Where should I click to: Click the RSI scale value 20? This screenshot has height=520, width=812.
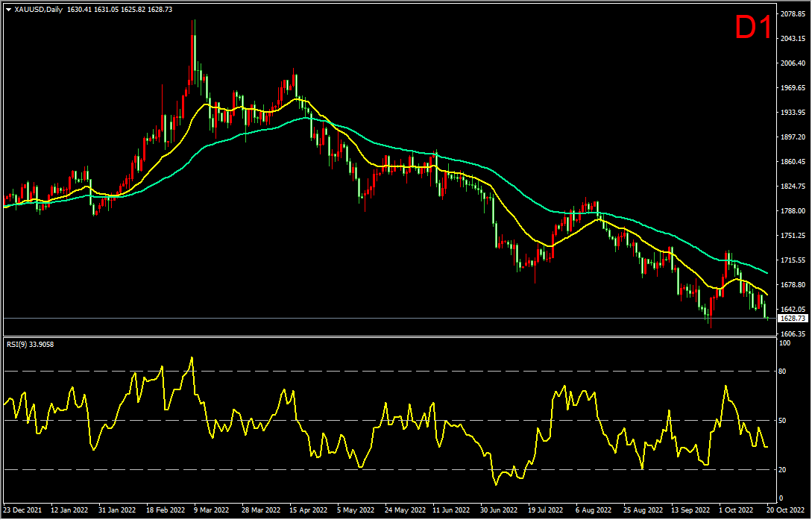[782, 470]
